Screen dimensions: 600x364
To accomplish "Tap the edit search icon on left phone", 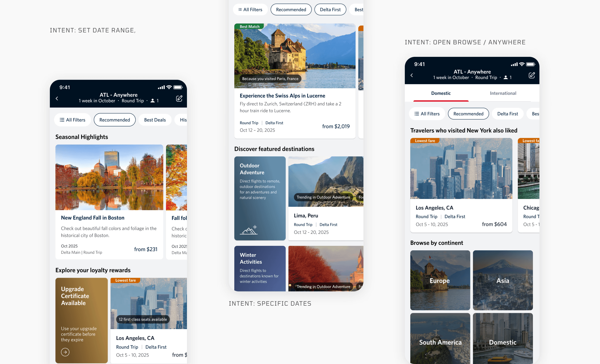I will pos(179,98).
